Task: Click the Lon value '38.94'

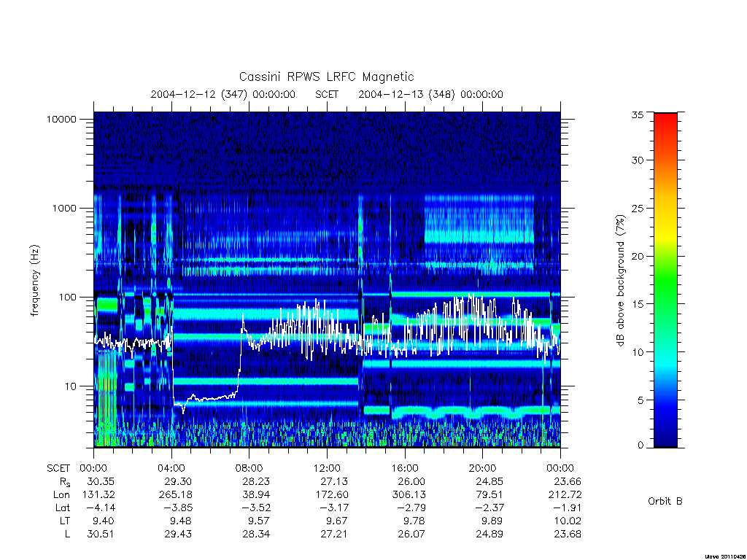Action: (x=256, y=495)
